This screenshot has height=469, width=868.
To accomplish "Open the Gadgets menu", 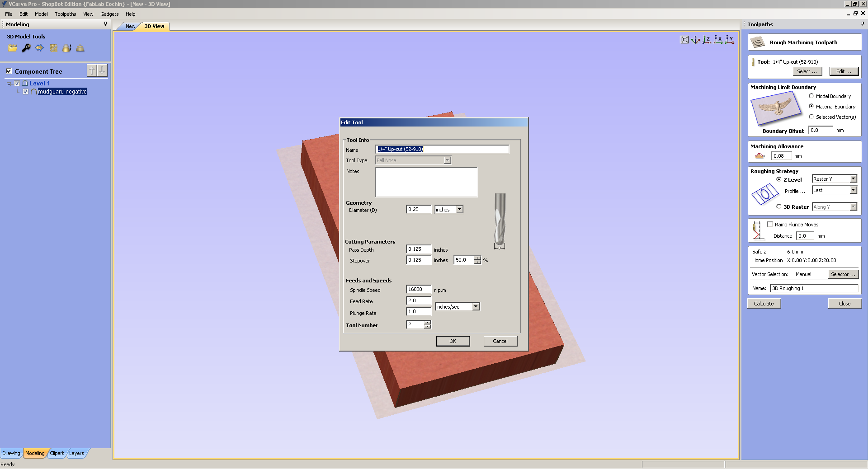I will point(109,14).
